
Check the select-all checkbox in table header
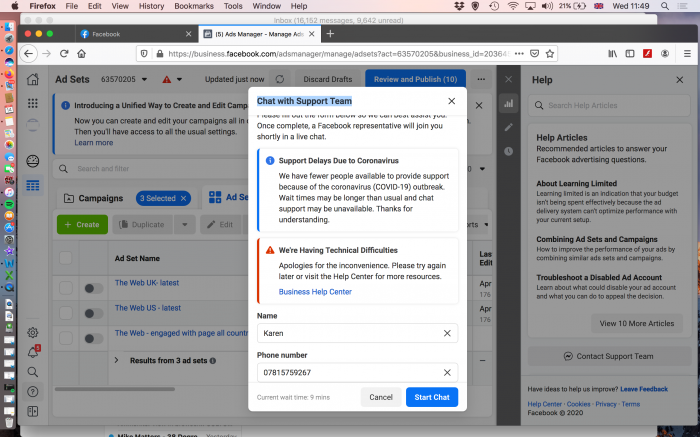click(66, 258)
